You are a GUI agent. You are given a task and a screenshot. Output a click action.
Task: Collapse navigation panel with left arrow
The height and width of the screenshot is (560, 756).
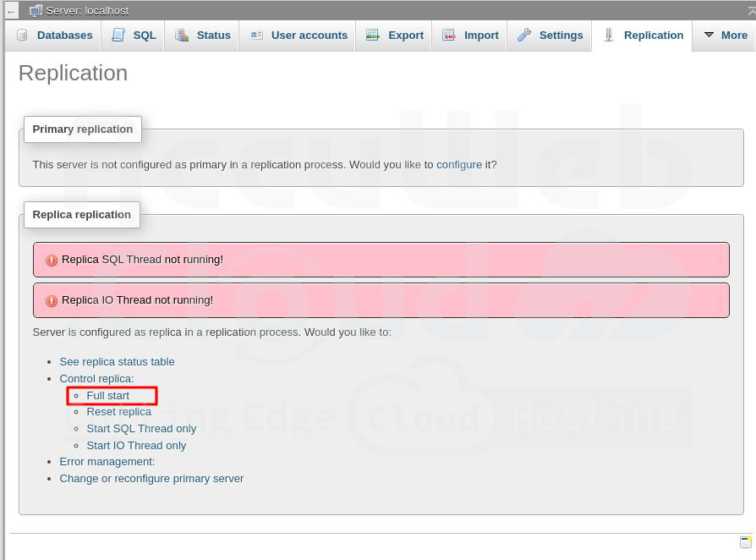click(12, 11)
